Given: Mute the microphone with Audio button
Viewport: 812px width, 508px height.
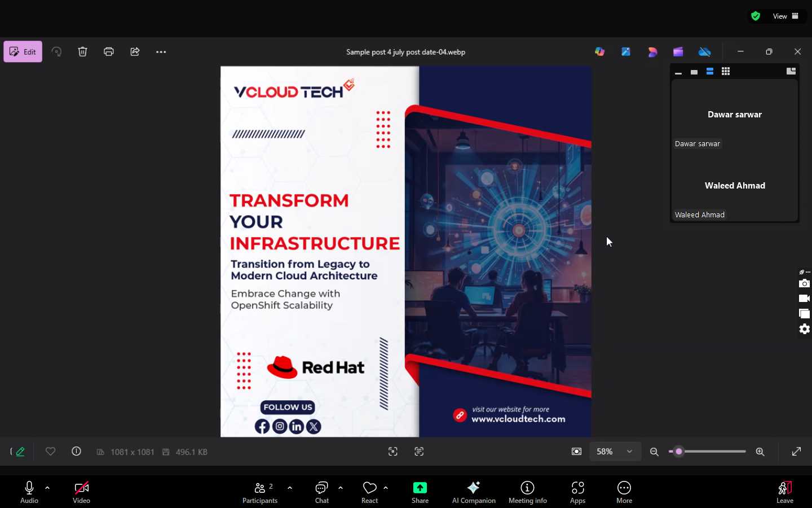Looking at the screenshot, I should [29, 492].
